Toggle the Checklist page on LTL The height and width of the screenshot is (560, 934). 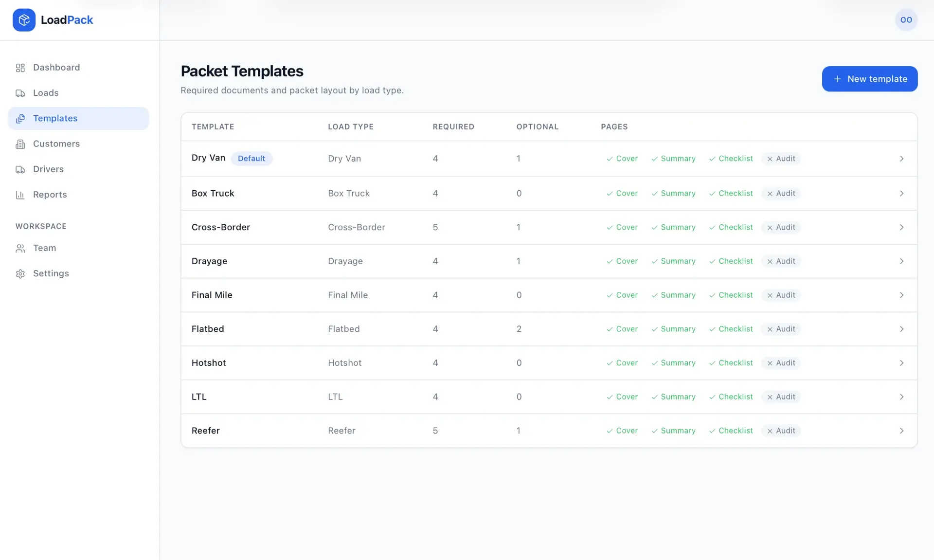(x=731, y=397)
